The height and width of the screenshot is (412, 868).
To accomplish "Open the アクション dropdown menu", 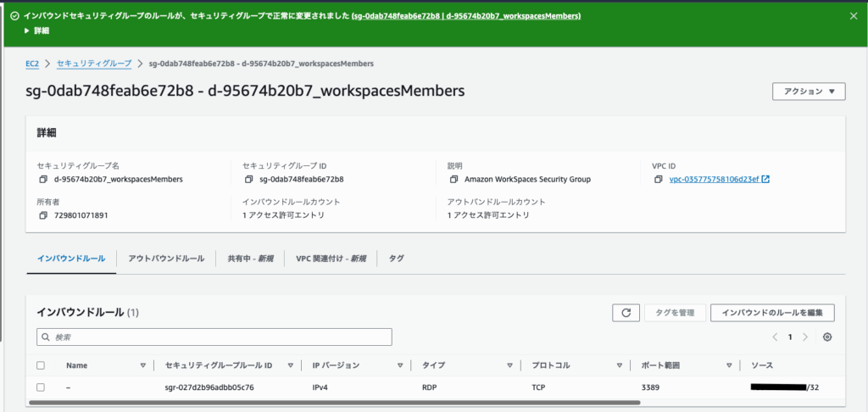I will click(808, 92).
